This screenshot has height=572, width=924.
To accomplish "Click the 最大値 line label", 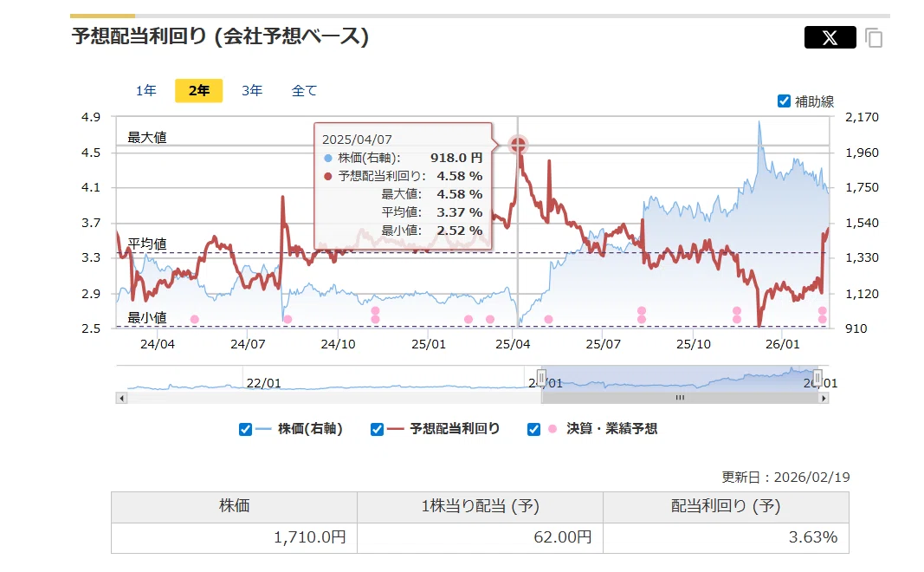I will coord(147,138).
